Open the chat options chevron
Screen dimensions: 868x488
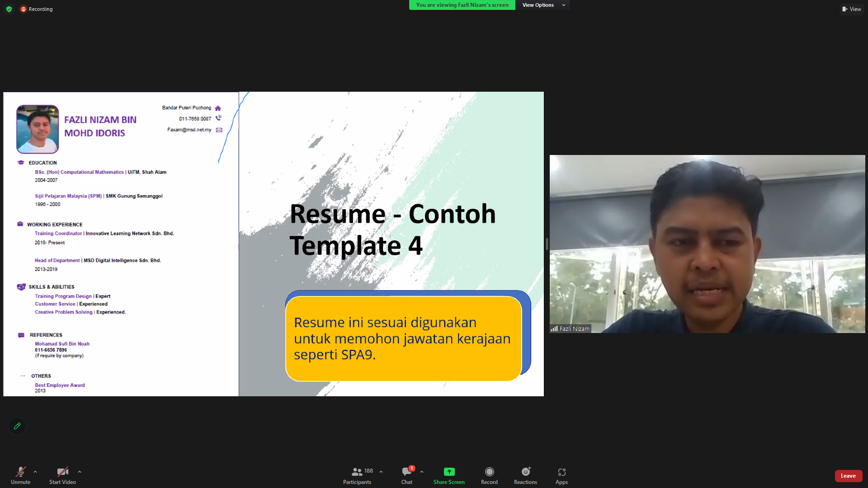click(x=422, y=472)
